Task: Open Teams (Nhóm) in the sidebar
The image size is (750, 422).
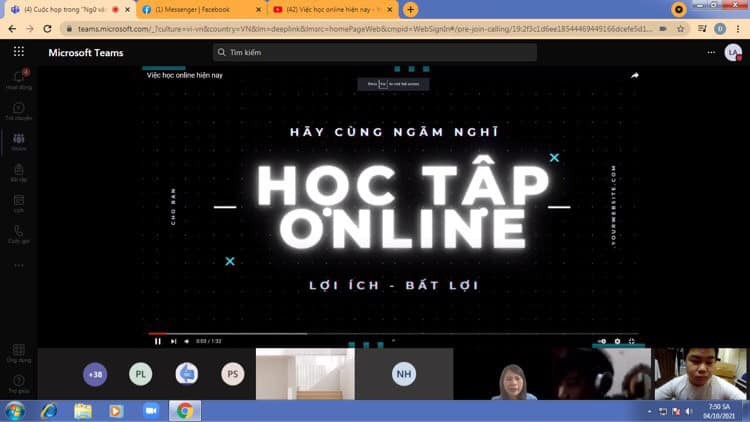Action: pyautogui.click(x=18, y=141)
